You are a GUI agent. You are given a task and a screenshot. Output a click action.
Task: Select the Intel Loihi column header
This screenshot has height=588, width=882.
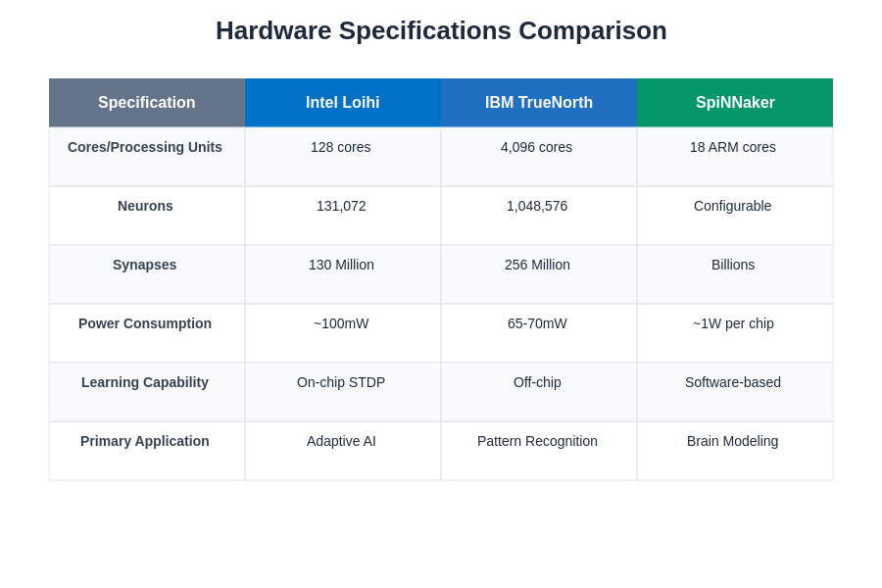pyautogui.click(x=343, y=103)
